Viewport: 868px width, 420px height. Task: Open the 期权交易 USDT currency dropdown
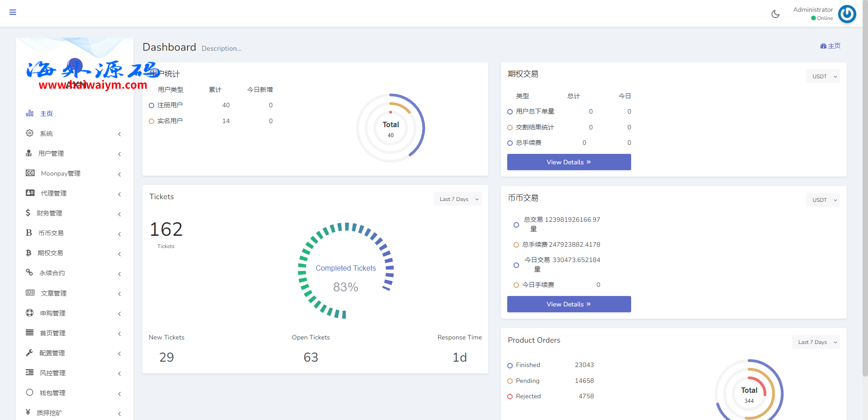tap(823, 76)
